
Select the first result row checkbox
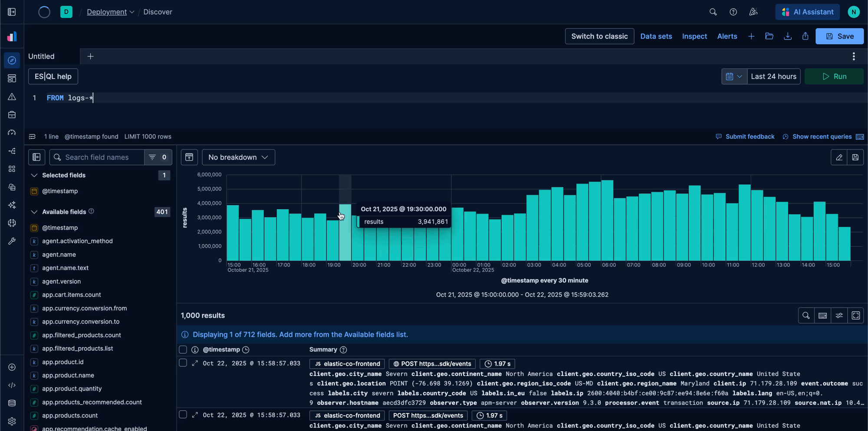click(183, 363)
